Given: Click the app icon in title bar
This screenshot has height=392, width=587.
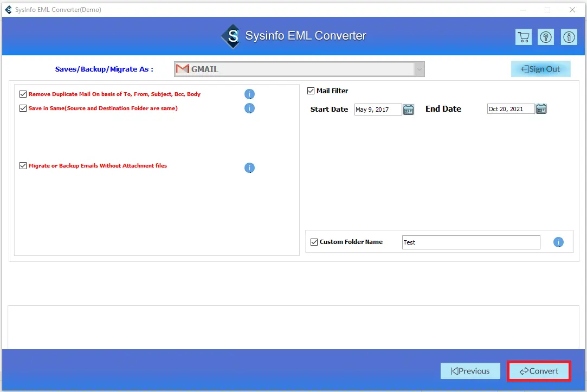Looking at the screenshot, I should [8, 9].
